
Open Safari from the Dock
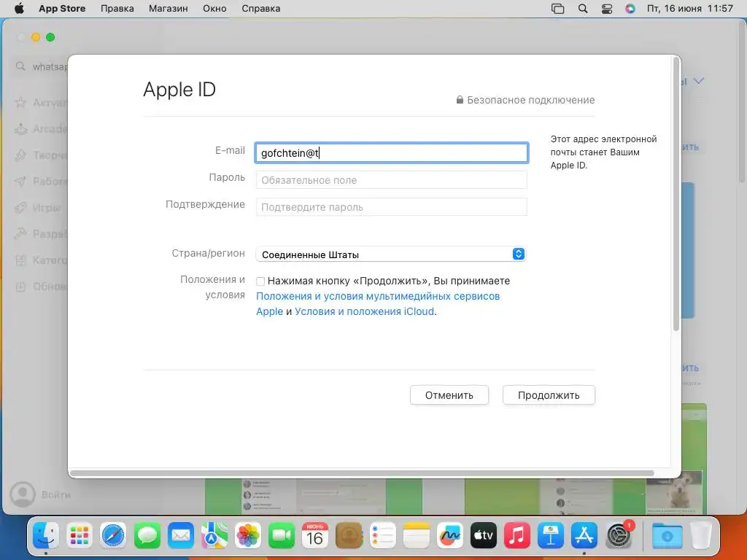(x=113, y=536)
